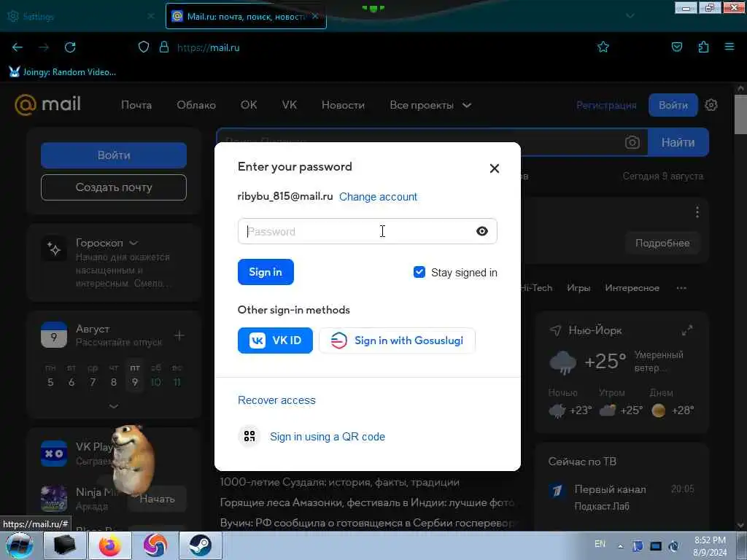The image size is (747, 560).
Task: Click the header Войти button
Action: (673, 105)
